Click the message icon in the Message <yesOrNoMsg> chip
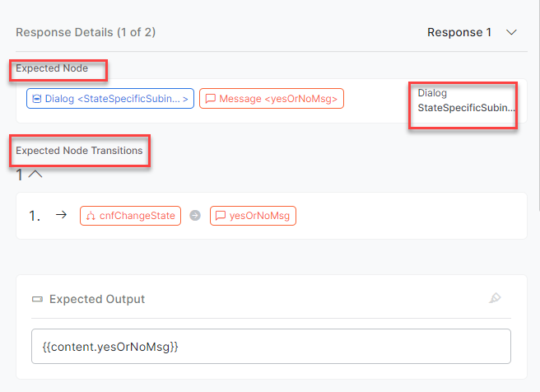This screenshot has width=540, height=392. (210, 99)
